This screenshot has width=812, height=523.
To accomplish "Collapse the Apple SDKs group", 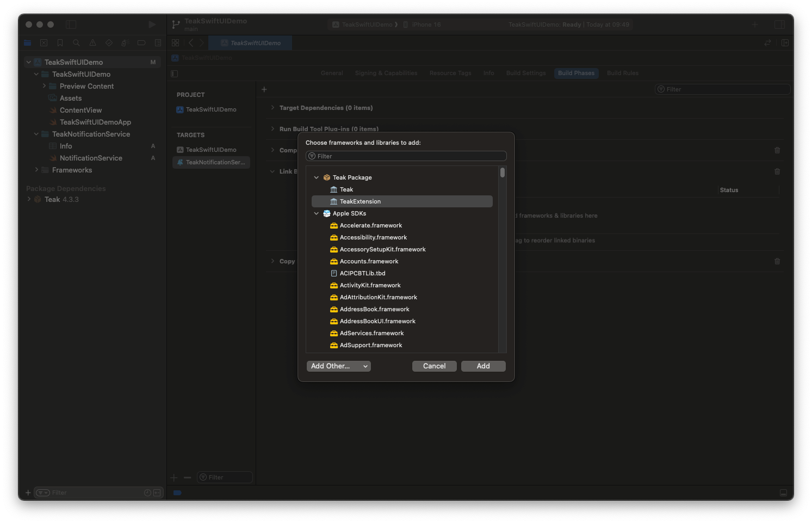I will [316, 213].
